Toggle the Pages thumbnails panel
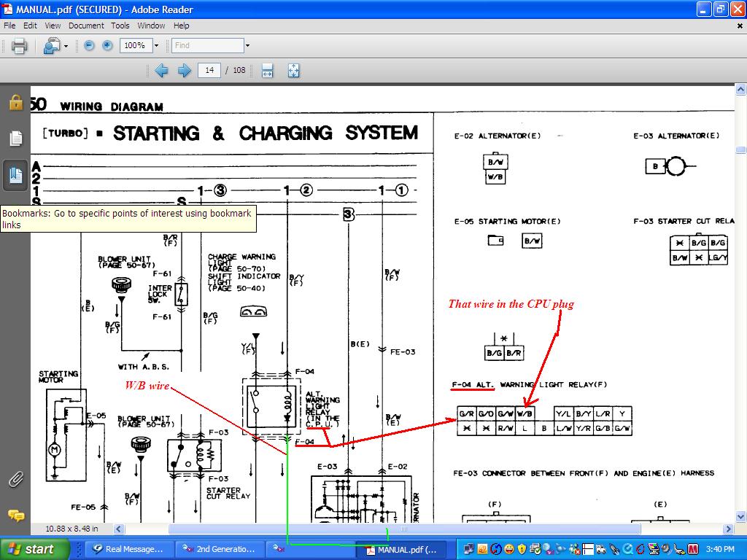Image resolution: width=747 pixels, height=560 pixels. 15,138
